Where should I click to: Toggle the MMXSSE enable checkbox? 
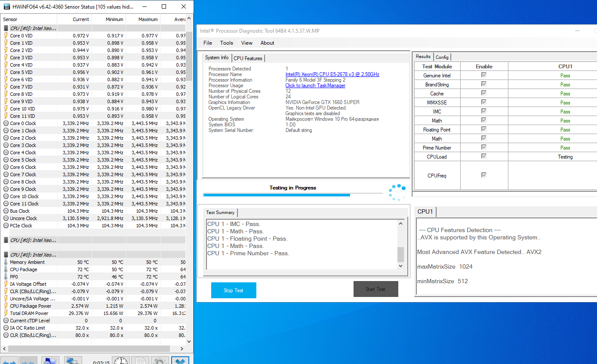tap(484, 102)
